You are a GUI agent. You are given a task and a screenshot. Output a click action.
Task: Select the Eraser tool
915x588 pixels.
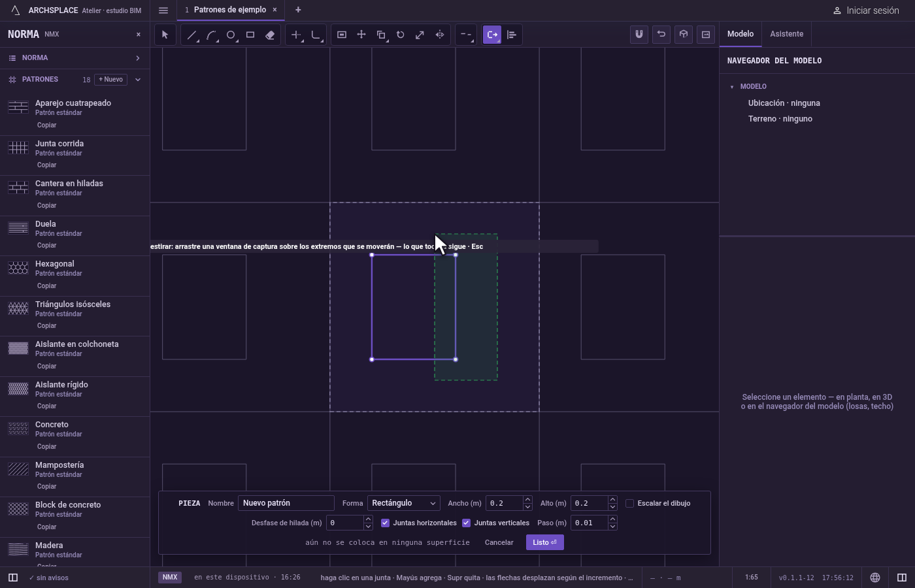270,35
